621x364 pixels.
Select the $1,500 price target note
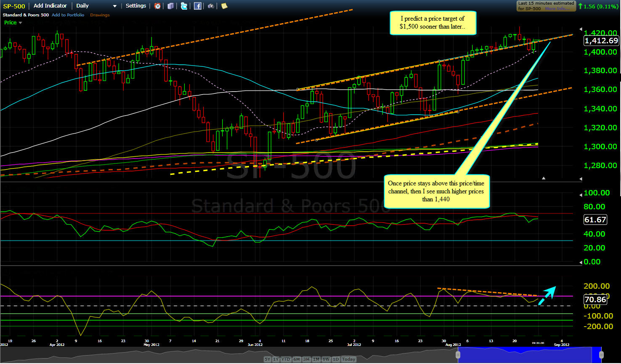click(x=433, y=23)
